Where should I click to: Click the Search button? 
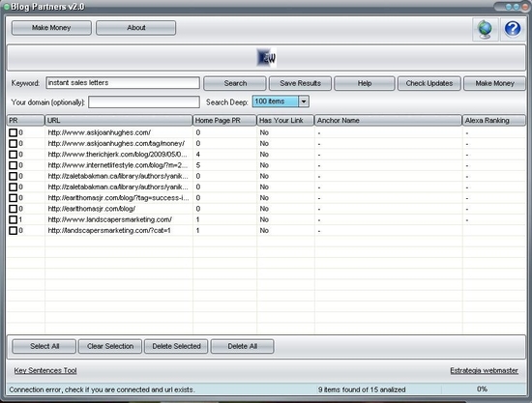click(x=235, y=83)
